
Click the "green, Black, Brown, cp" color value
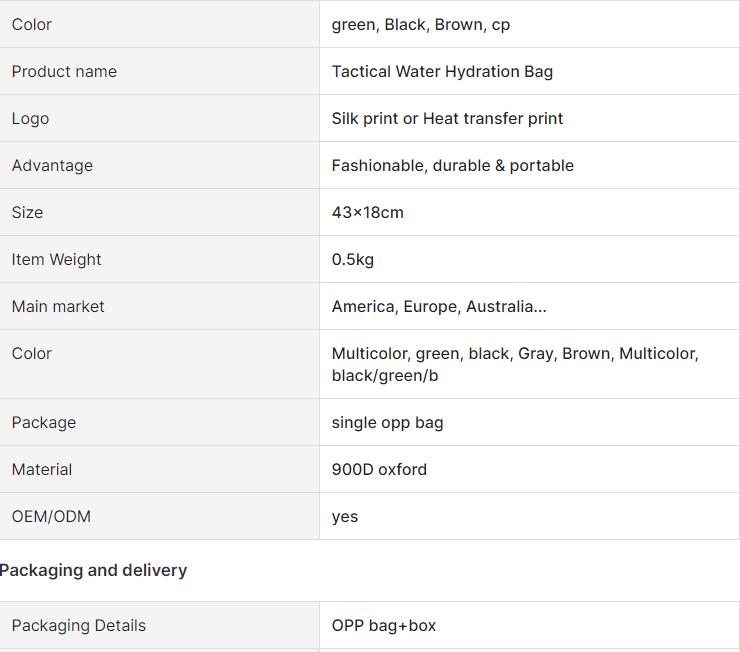[x=420, y=24]
